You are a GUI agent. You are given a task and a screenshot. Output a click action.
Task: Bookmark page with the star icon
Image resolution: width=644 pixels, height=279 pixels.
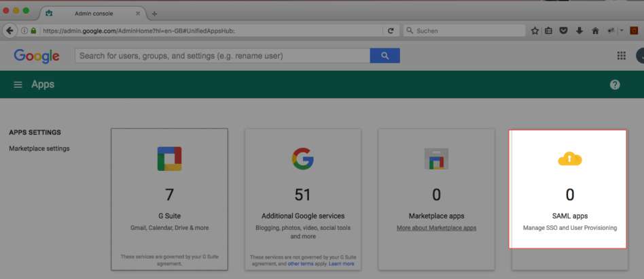tap(535, 31)
